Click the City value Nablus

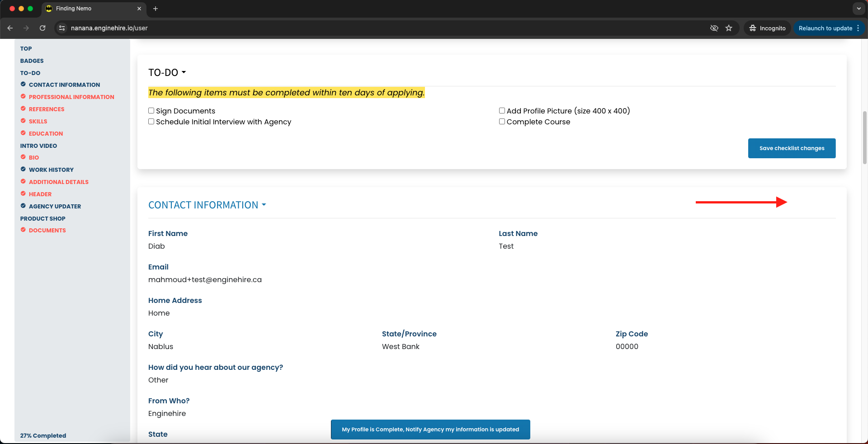[x=160, y=346]
